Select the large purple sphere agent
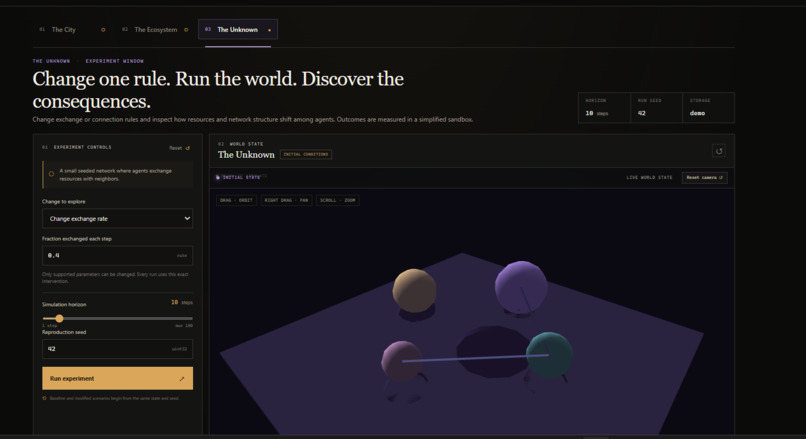Screen dimensions: 806x439 pos(520,287)
